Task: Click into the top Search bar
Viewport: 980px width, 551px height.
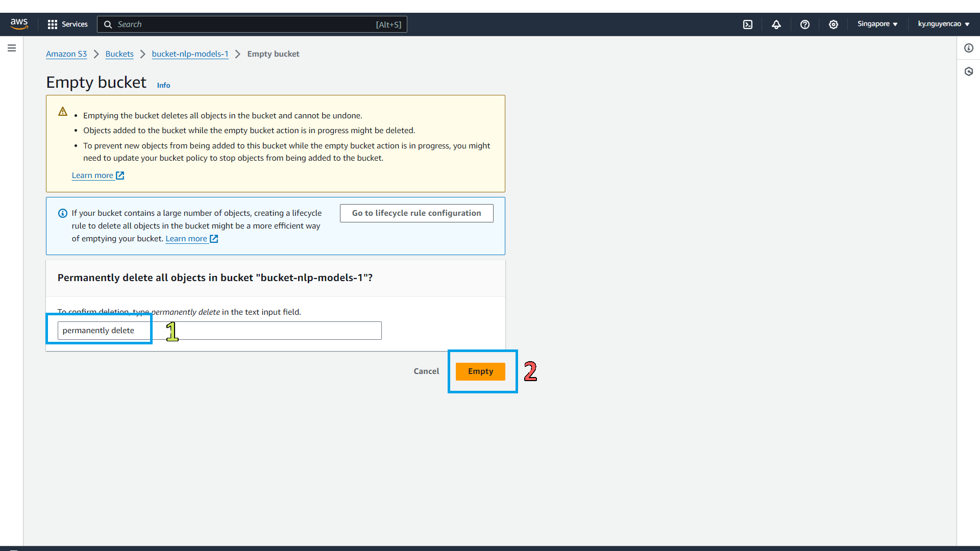Action: tap(252, 24)
